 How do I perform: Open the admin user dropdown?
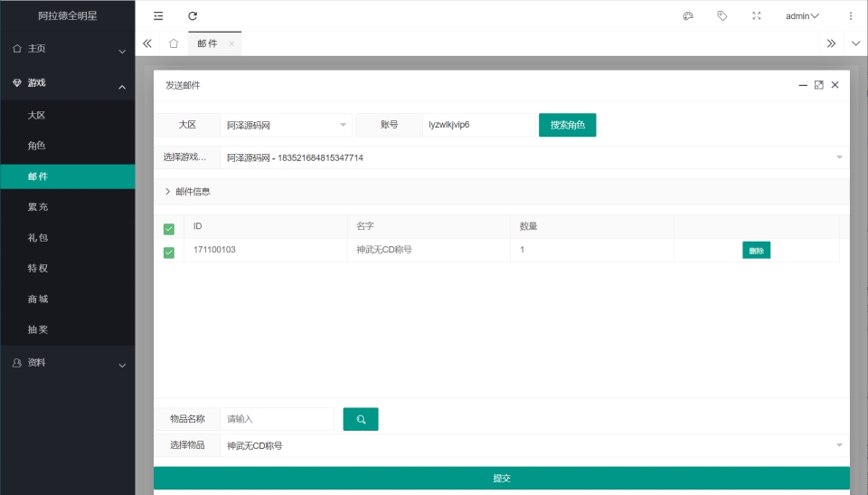point(802,16)
